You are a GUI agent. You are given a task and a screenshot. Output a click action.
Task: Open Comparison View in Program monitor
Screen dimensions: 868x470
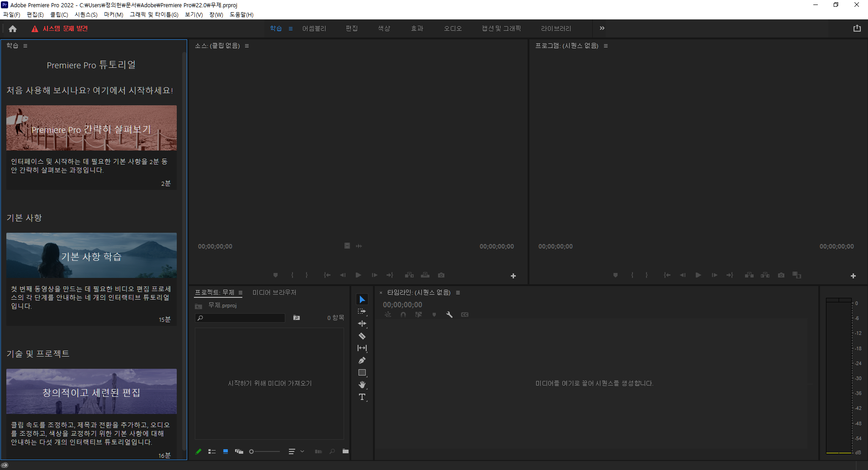[x=797, y=275]
